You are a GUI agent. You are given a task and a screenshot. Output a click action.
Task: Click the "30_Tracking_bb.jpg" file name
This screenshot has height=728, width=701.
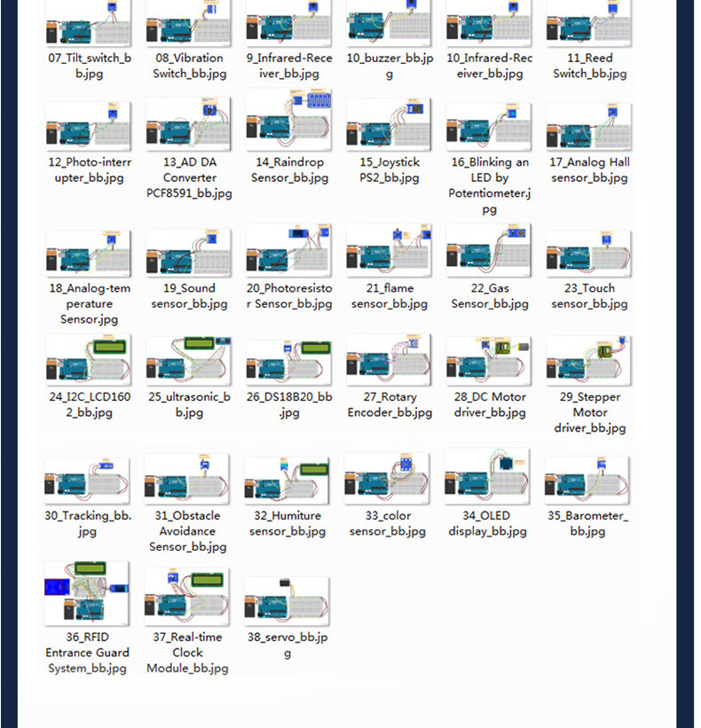[x=88, y=523]
